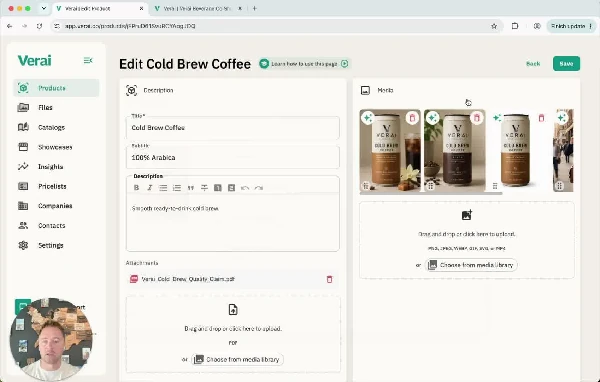Open AI sparkle on fourth street image
Viewport: 600px width, 382px height.
(x=562, y=118)
